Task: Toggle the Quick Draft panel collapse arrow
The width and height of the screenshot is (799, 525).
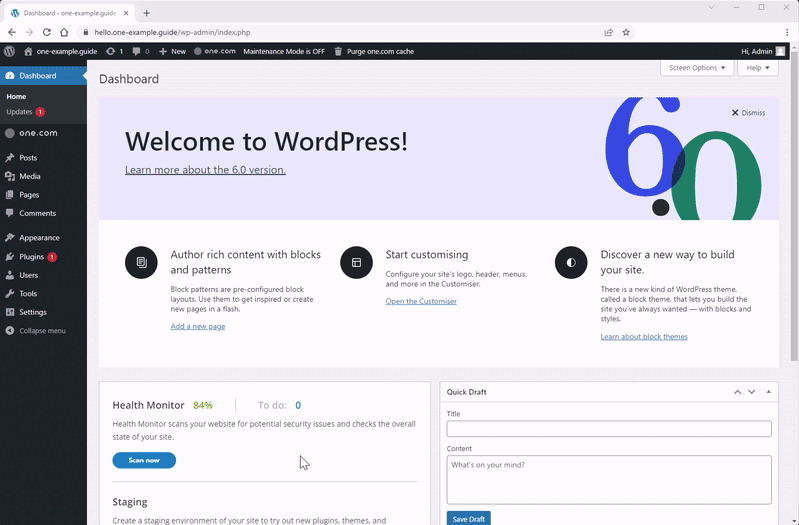Action: (x=768, y=392)
